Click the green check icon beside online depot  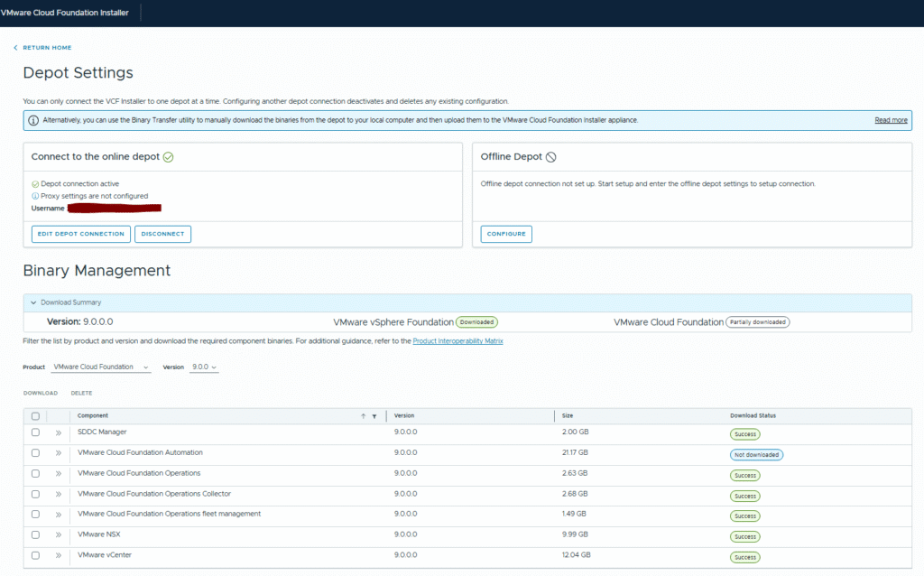[x=168, y=157]
